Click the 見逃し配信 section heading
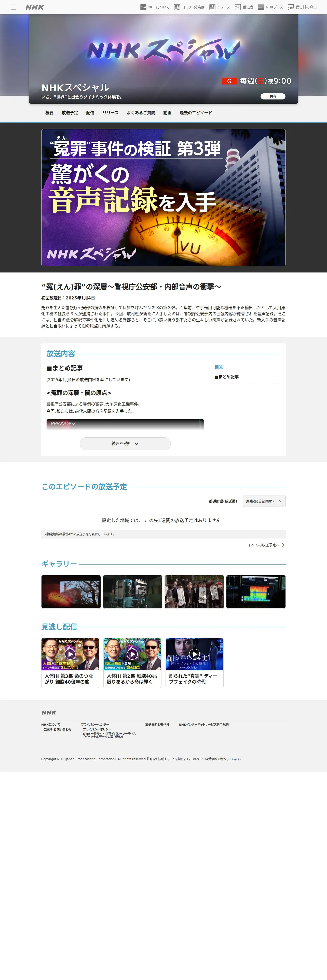This screenshot has height=980, width=327. pyautogui.click(x=59, y=627)
